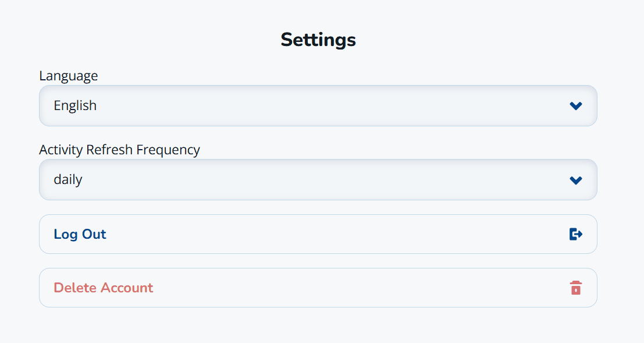
Task: Click the Delete Account button
Action: [318, 287]
